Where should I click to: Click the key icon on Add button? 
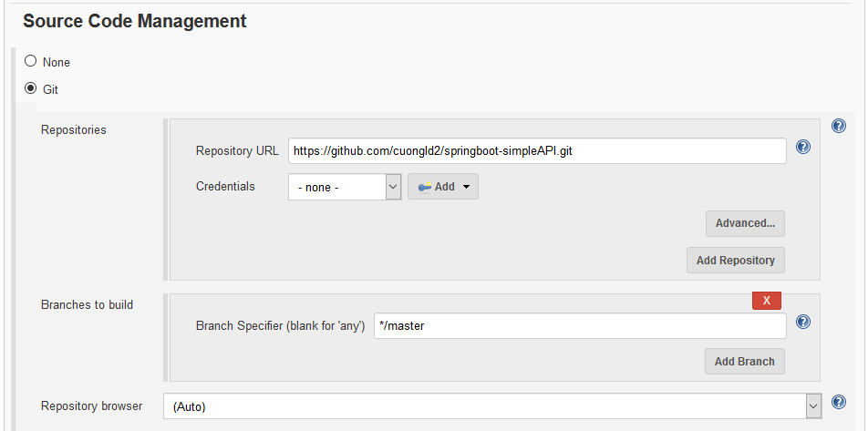tap(425, 187)
